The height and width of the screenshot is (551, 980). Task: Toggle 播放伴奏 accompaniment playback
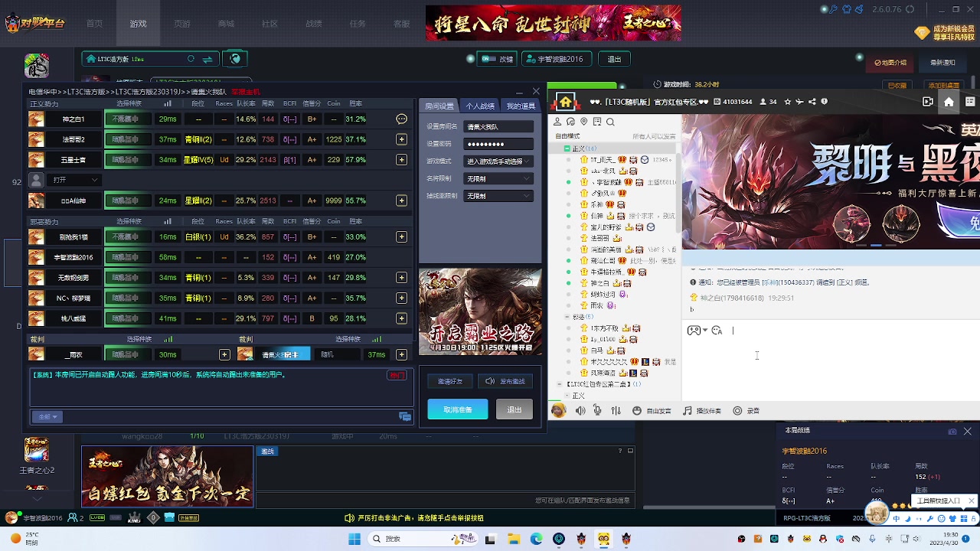click(702, 411)
